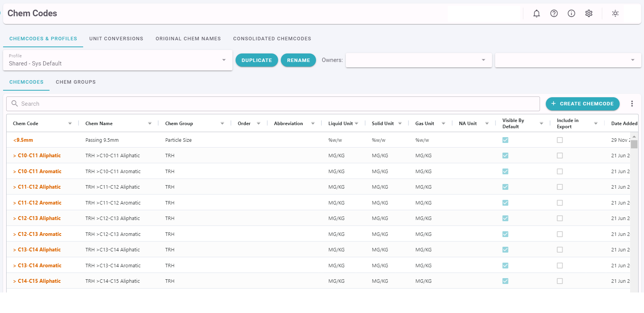Switch to Chemcodes & Profiles tab

click(43, 39)
